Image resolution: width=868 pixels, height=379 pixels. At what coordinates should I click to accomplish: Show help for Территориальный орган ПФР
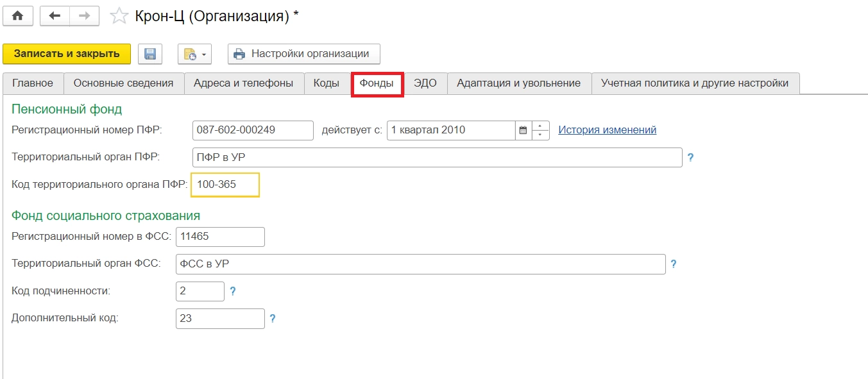tap(690, 157)
